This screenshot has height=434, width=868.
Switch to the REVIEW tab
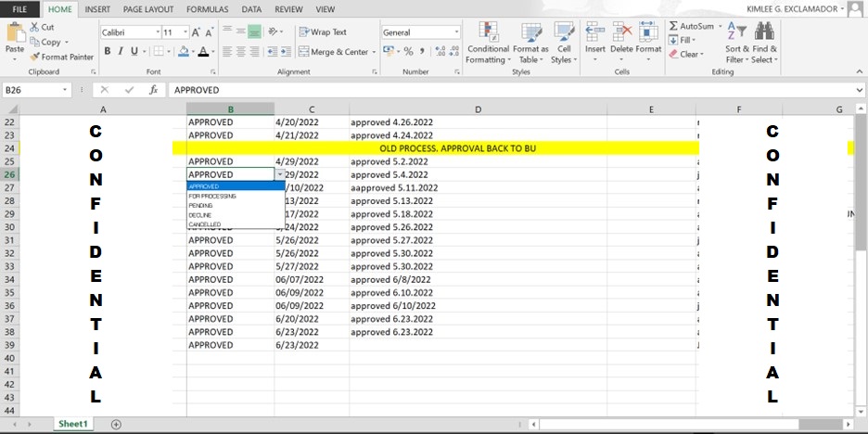pos(289,9)
